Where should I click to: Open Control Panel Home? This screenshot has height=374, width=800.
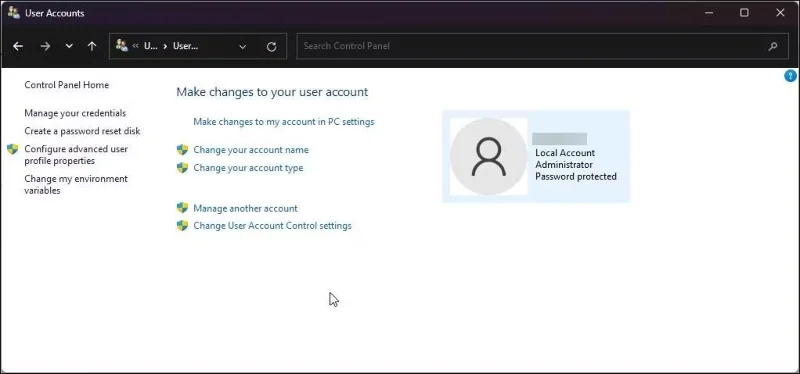pyautogui.click(x=66, y=85)
